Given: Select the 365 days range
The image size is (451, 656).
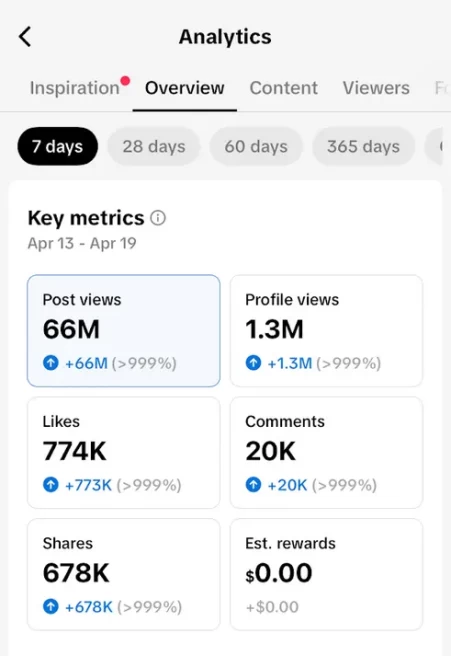Looking at the screenshot, I should pyautogui.click(x=364, y=146).
